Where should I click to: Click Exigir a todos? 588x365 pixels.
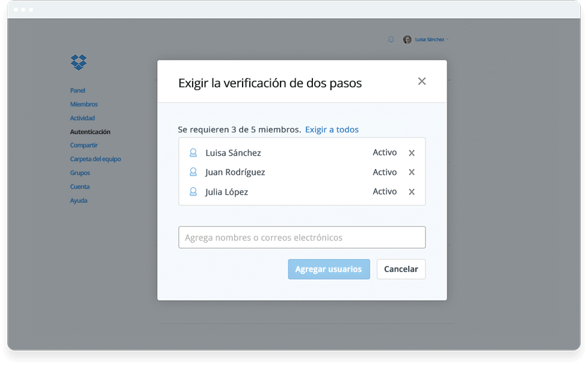pos(332,129)
